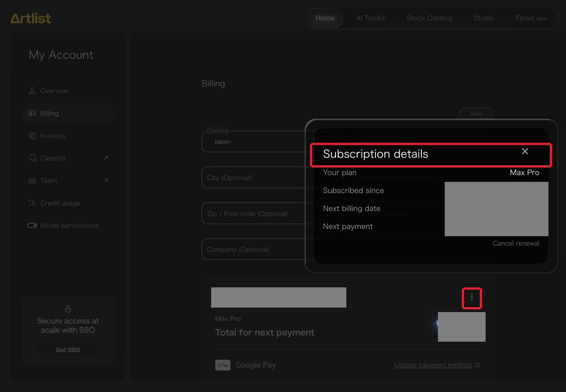Click Total for next payment text
566x392 pixels.
265,333
